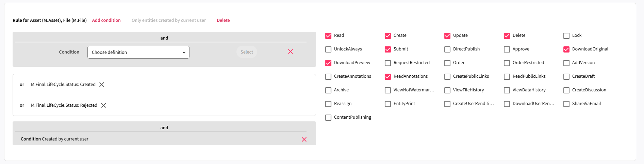Click the Add condition link
This screenshot has height=164, width=644.
pos(106,20)
